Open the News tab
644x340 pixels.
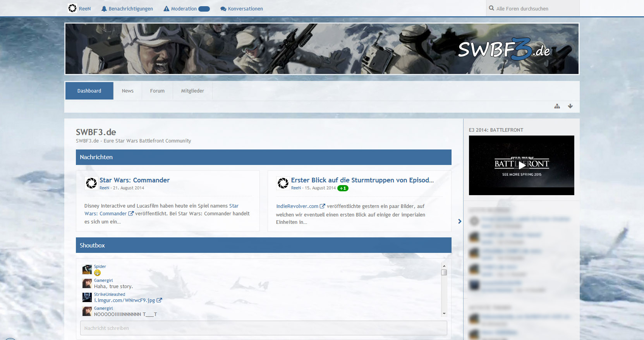(127, 91)
